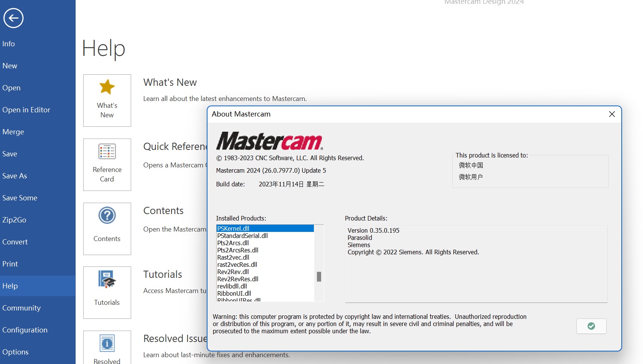Click the licensed-to name 微软中国
The height and width of the screenshot is (364, 643).
(x=471, y=165)
